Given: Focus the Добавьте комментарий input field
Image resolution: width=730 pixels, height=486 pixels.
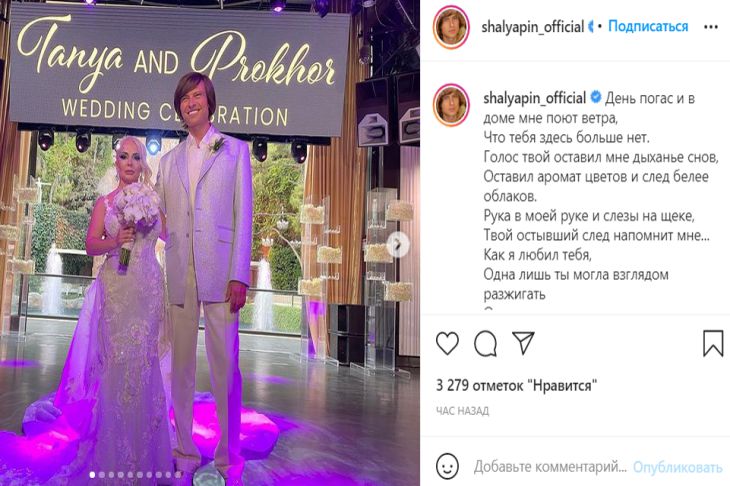Looking at the screenshot, I should coord(550,467).
